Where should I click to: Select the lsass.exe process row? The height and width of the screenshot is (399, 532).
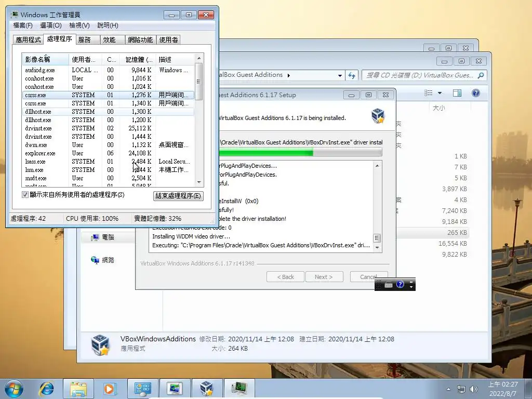[x=108, y=162]
